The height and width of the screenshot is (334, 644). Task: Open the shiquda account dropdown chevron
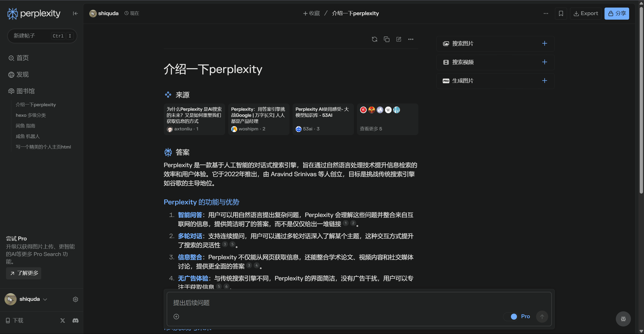pyautogui.click(x=45, y=299)
